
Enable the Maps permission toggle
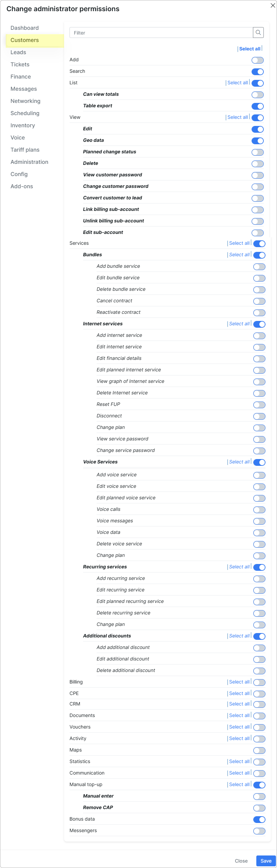pyautogui.click(x=259, y=751)
